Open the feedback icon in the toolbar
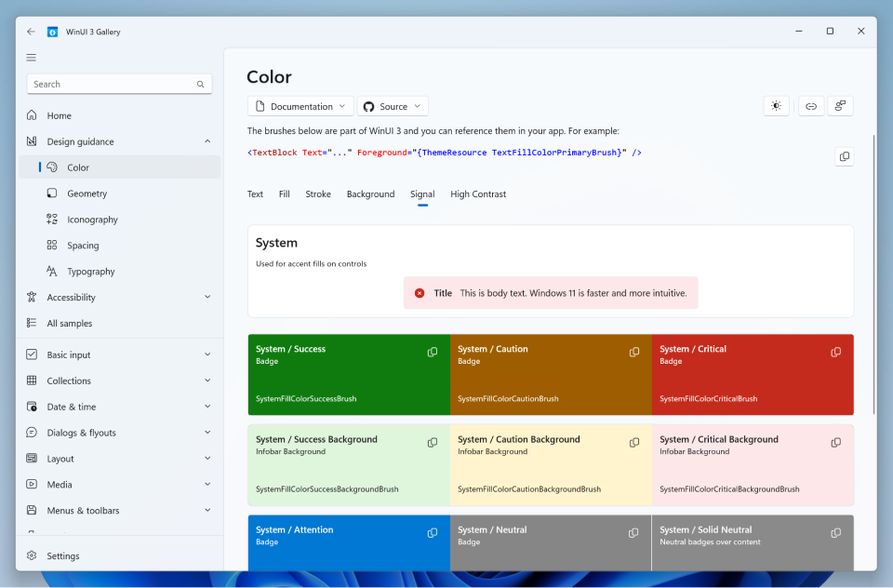The image size is (893, 588). [840, 105]
